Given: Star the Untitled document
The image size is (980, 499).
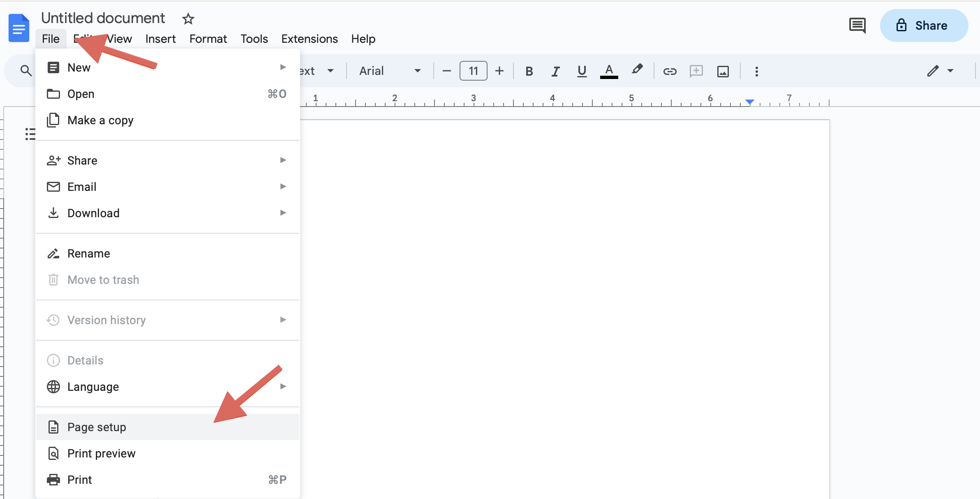Looking at the screenshot, I should coord(188,19).
